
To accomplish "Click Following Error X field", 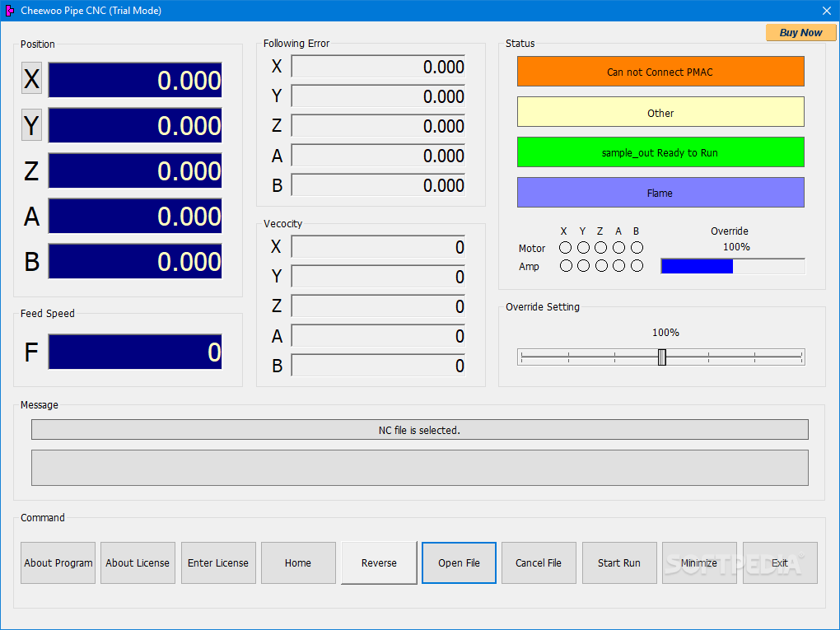I will [x=378, y=67].
